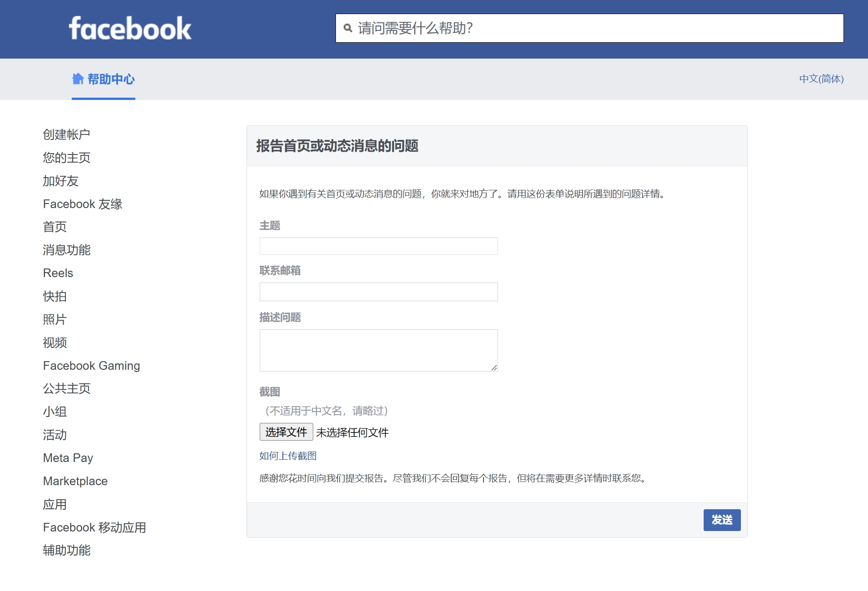Open the 如何上传截图 link

tap(288, 456)
